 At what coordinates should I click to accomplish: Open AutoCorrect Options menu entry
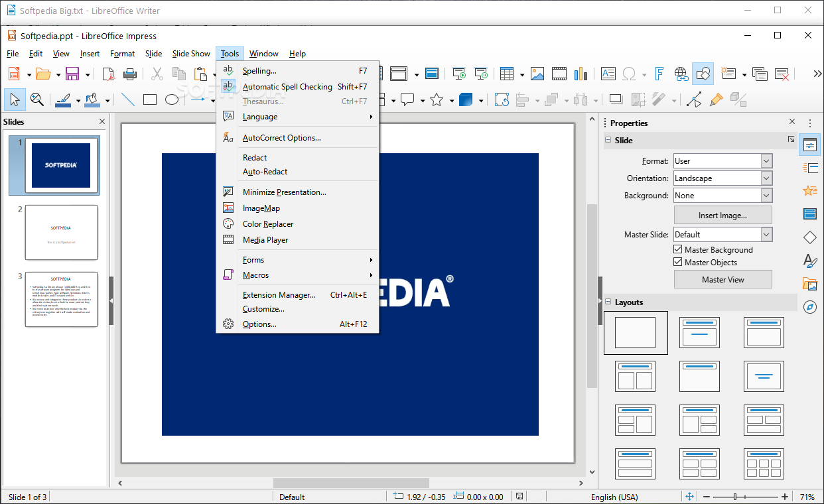pyautogui.click(x=297, y=138)
